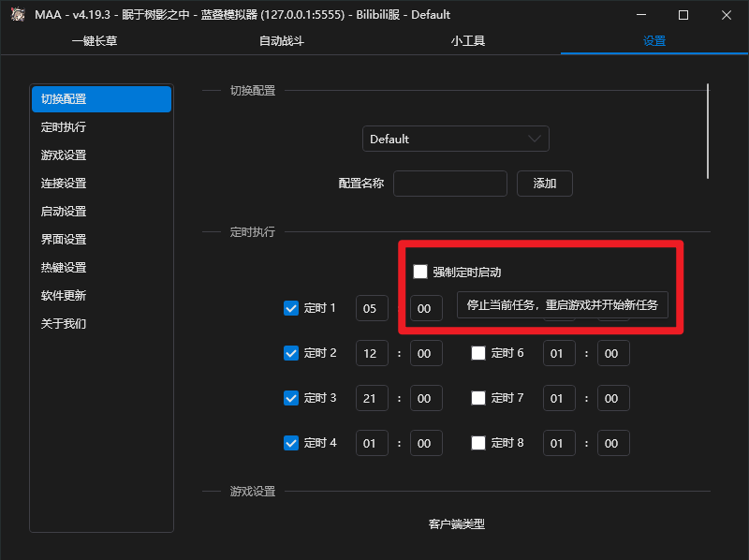This screenshot has height=560, width=749.
Task: Select 启动设置 in the sidebar
Action: tap(64, 211)
